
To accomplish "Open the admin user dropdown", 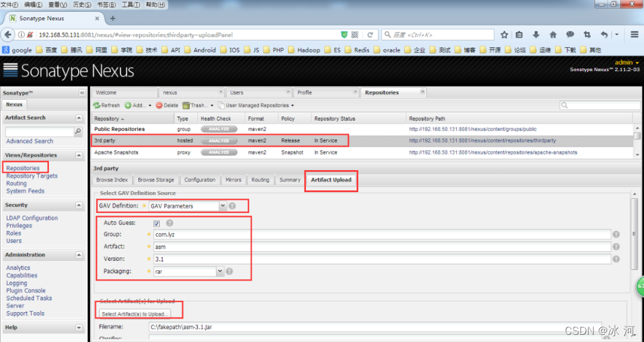I will pyautogui.click(x=627, y=63).
